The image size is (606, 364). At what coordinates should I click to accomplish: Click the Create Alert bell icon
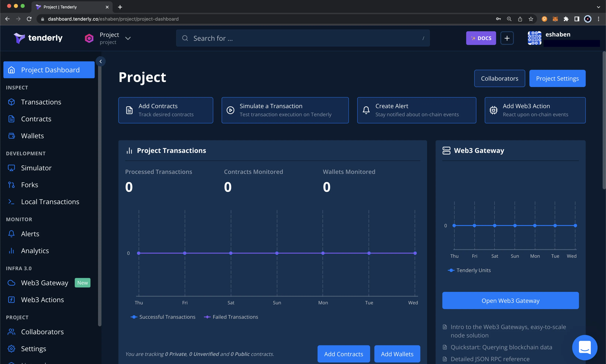[366, 110]
